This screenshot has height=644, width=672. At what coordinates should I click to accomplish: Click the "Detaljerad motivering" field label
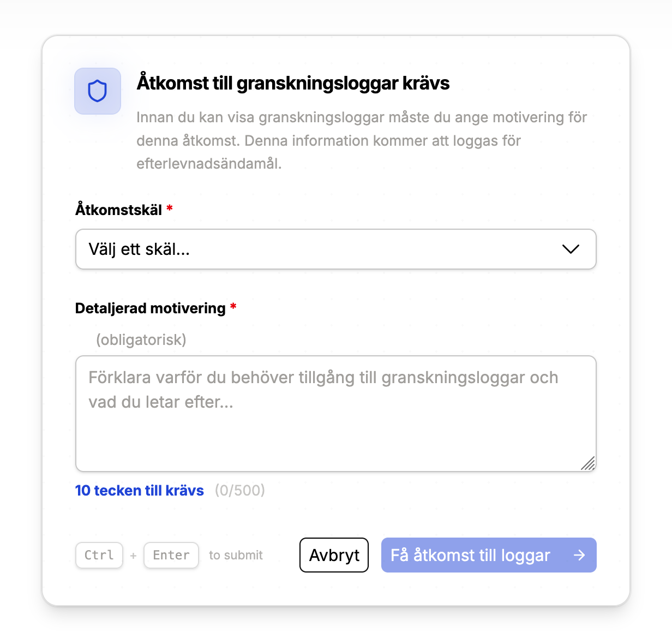151,308
